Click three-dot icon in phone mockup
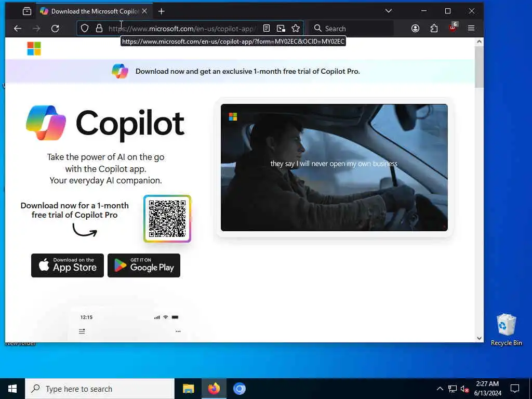The height and width of the screenshot is (399, 532). pos(178,331)
